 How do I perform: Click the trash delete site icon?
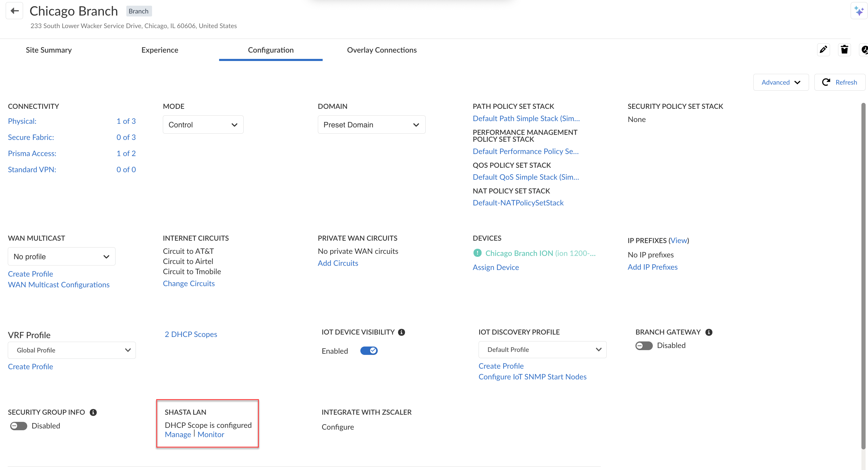pos(844,50)
